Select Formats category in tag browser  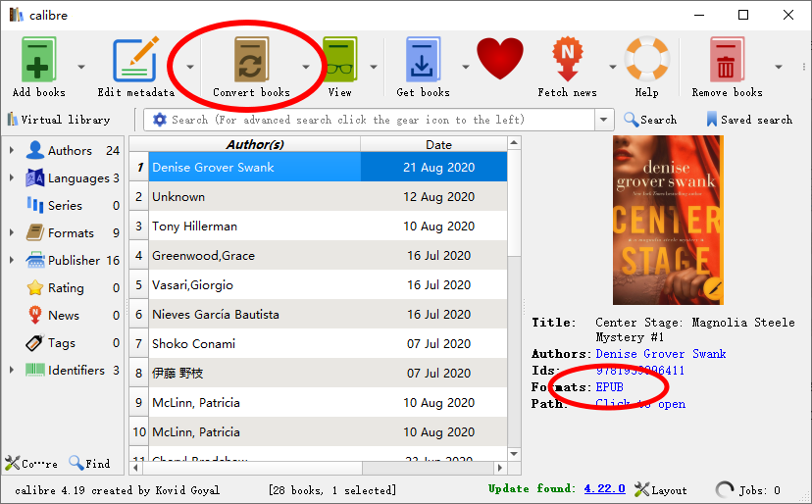pyautogui.click(x=73, y=233)
